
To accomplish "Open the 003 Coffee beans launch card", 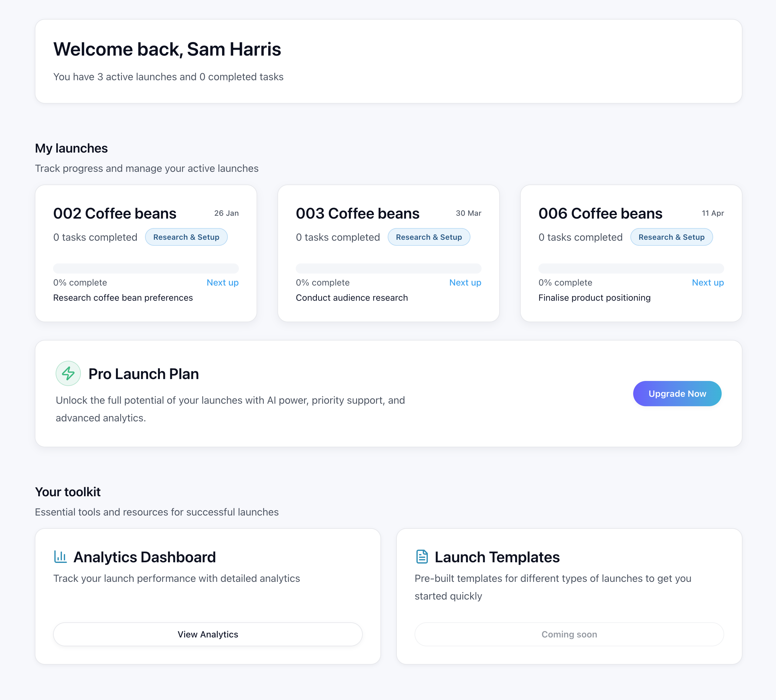I will (357, 213).
